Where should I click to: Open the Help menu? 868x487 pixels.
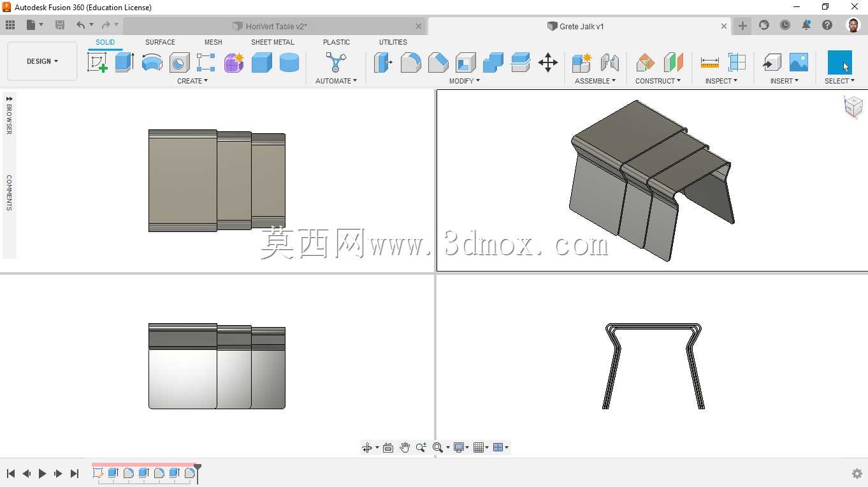[827, 25]
